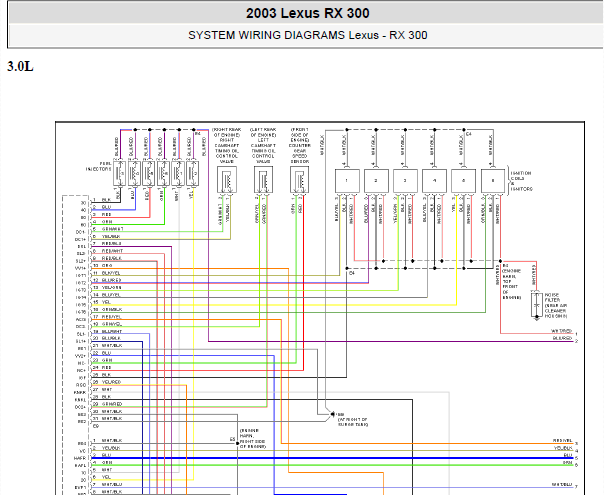Click the right camshaft timing oil control valve caption
Image resolution: width=604 pixels, height=495 pixels.
click(227, 146)
